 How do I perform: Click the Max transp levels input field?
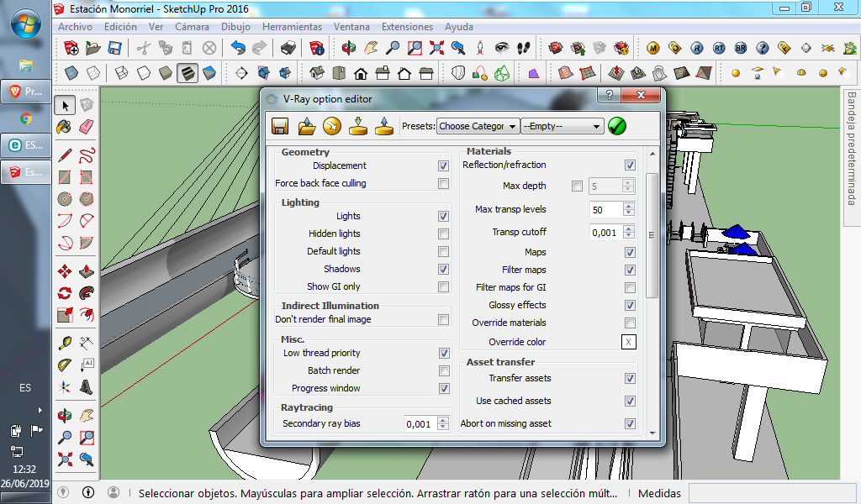(606, 209)
